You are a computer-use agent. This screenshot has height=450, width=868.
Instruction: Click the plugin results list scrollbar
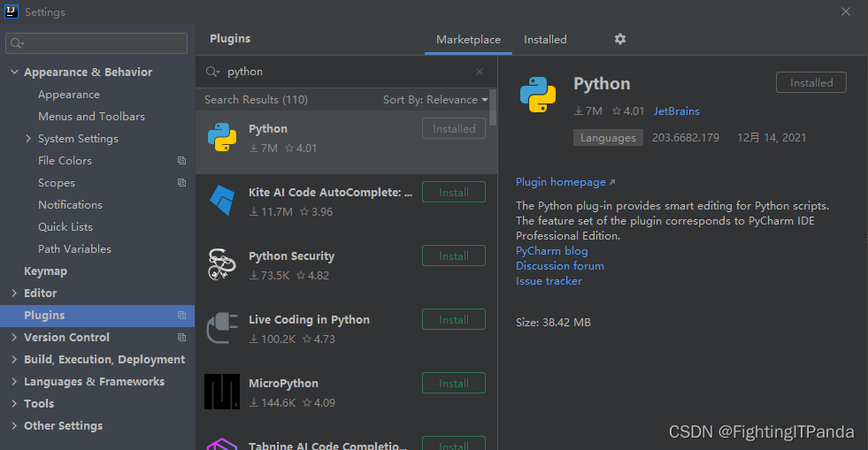click(493, 108)
